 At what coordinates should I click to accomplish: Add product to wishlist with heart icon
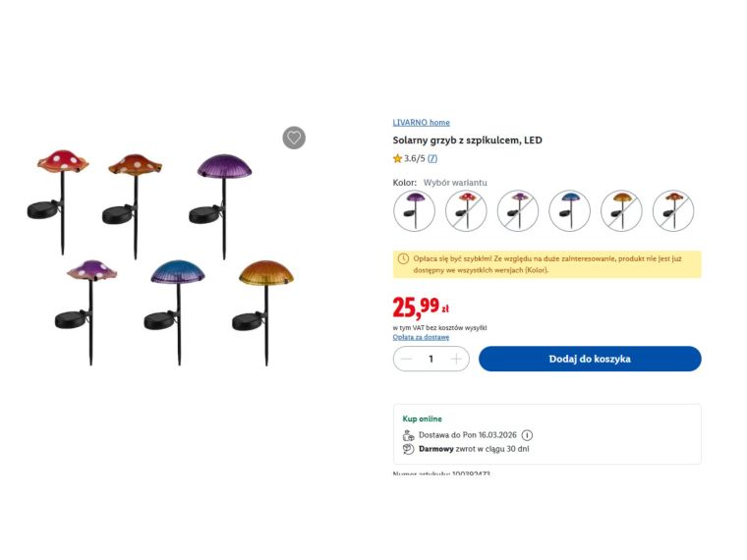(294, 138)
